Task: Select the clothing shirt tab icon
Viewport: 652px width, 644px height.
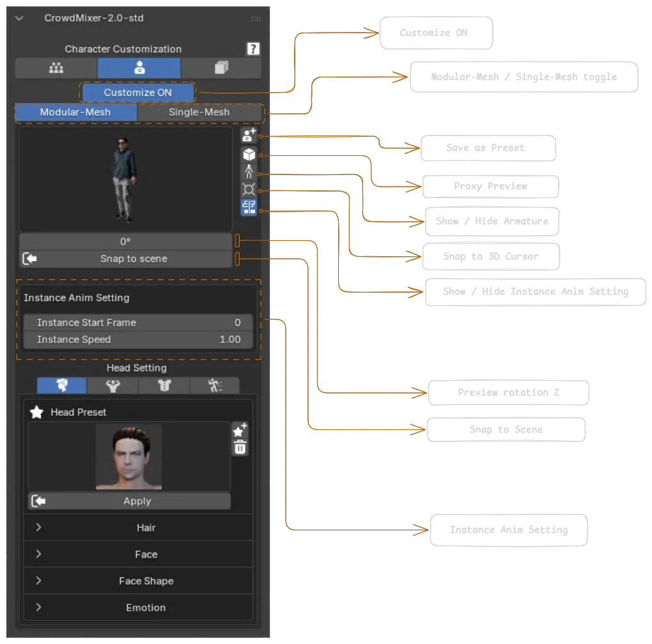Action: (164, 385)
